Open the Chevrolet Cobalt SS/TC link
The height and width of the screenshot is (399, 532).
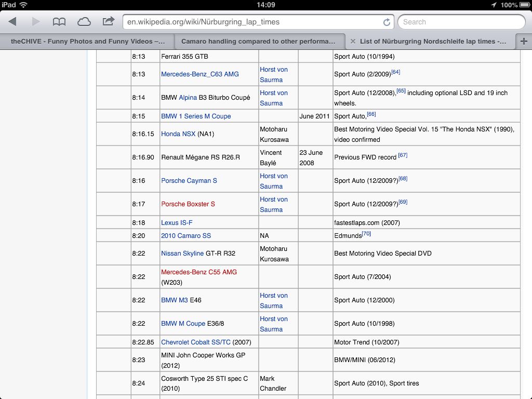pyautogui.click(x=195, y=342)
